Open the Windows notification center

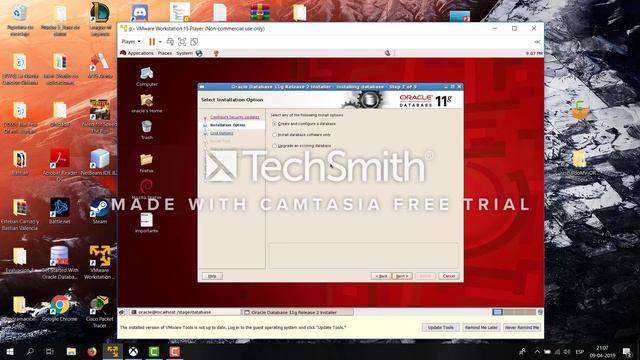[x=627, y=352]
